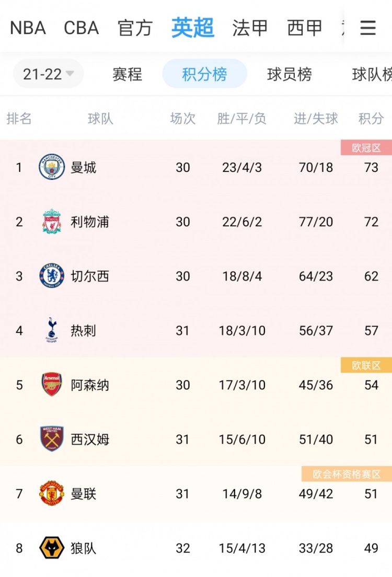This screenshot has width=392, height=577.
Task: Open the hamburger menu icon
Action: click(x=368, y=28)
